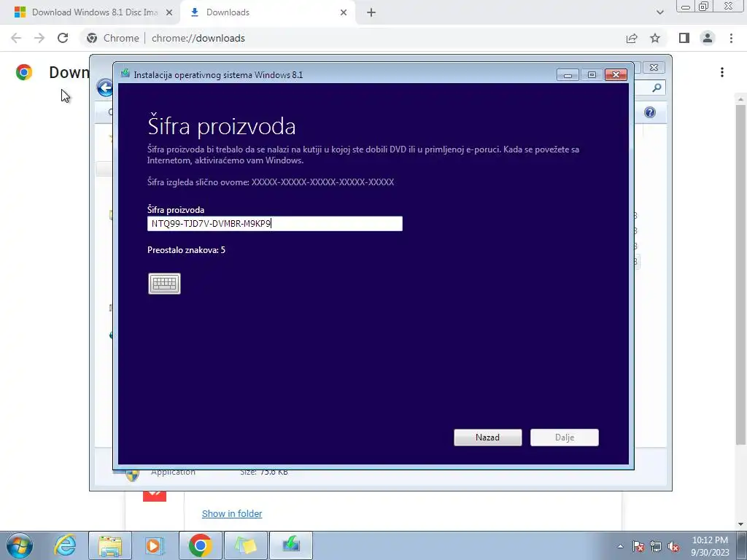
Task: Open Windows Explorer from taskbar
Action: tap(110, 545)
